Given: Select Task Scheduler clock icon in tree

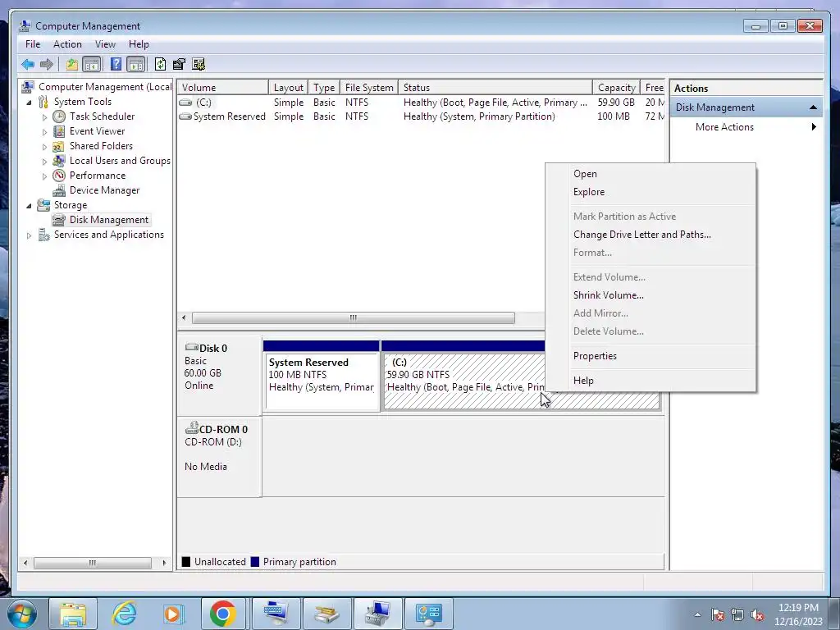Looking at the screenshot, I should pyautogui.click(x=59, y=116).
